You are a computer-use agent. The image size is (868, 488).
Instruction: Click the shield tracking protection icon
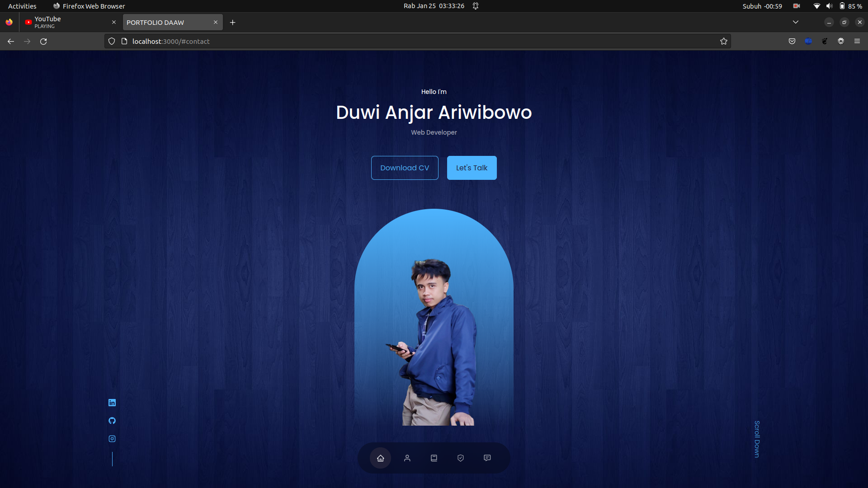point(111,41)
